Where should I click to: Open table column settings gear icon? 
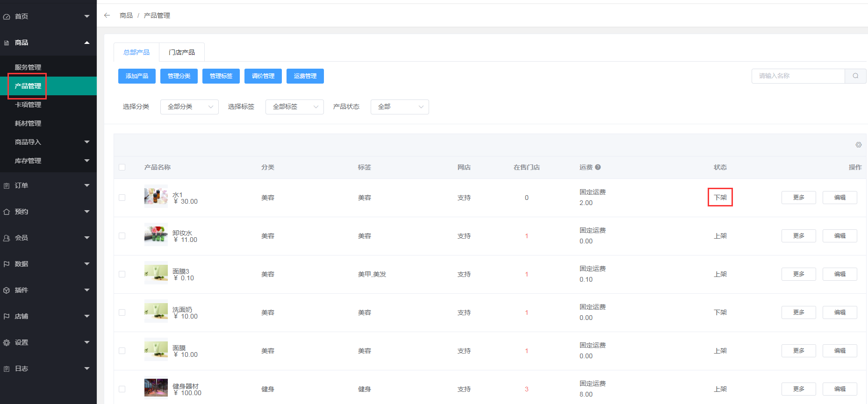pyautogui.click(x=859, y=145)
